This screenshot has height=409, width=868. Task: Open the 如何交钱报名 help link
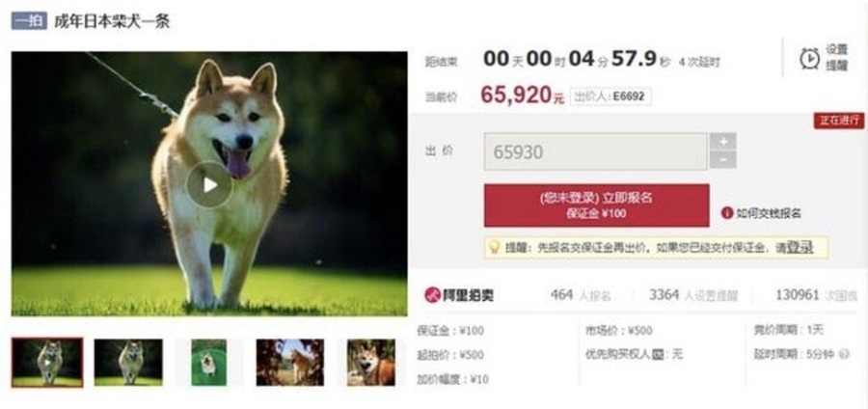[x=769, y=213]
